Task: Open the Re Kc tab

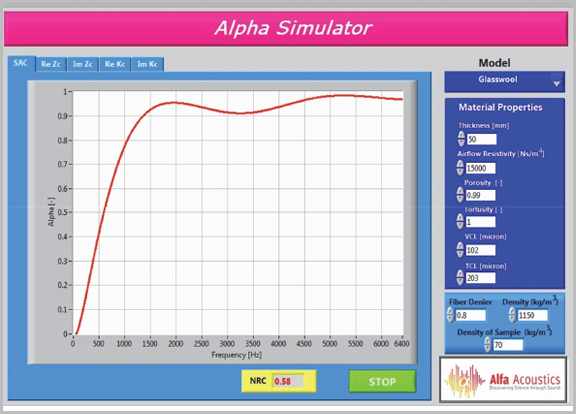Action: [x=115, y=64]
